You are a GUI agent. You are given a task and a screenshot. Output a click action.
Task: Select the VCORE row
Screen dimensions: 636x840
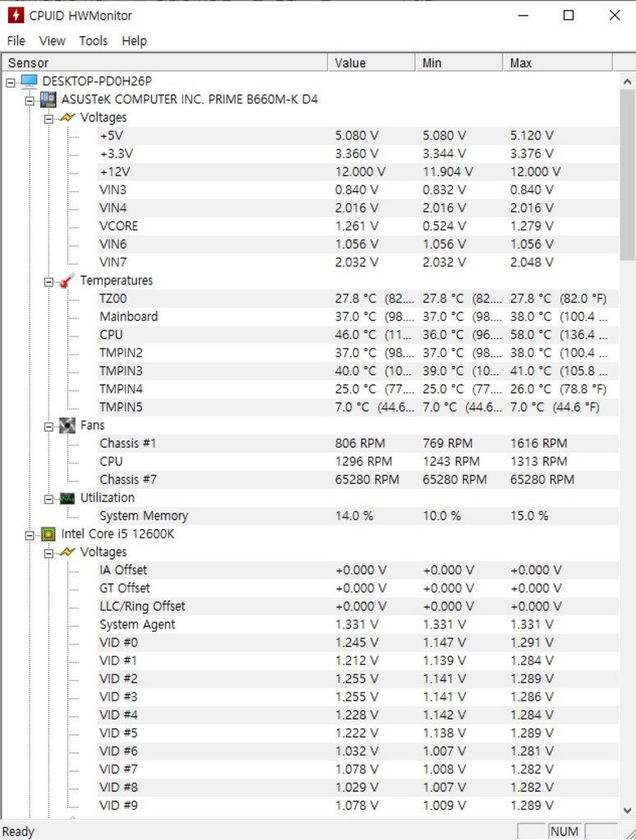(358, 226)
